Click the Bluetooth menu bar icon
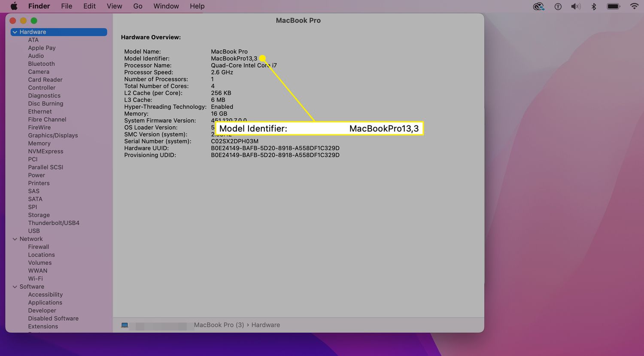The height and width of the screenshot is (356, 644). [594, 6]
